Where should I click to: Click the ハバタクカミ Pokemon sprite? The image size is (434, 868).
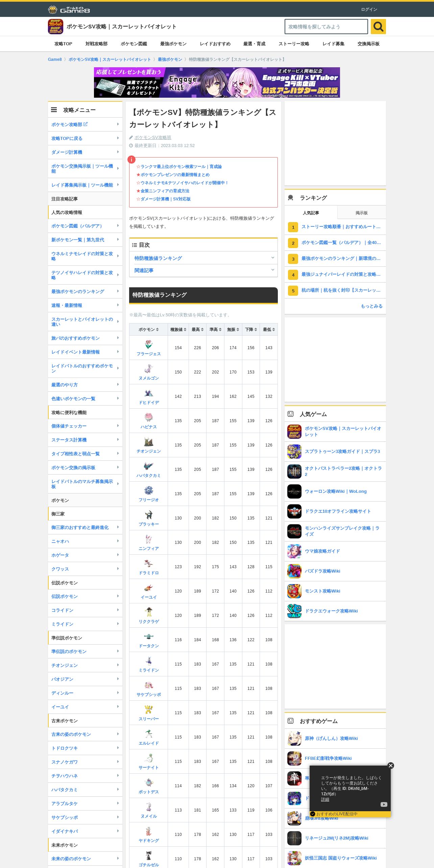(149, 466)
